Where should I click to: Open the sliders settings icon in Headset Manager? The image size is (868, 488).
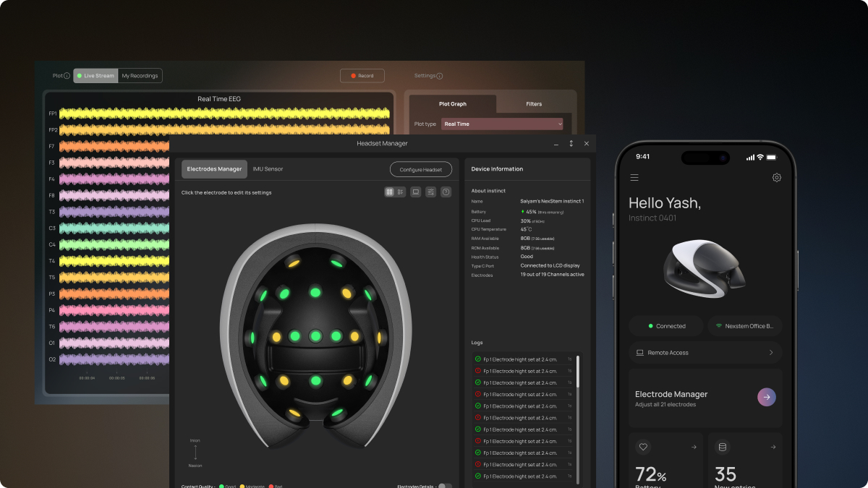click(431, 192)
